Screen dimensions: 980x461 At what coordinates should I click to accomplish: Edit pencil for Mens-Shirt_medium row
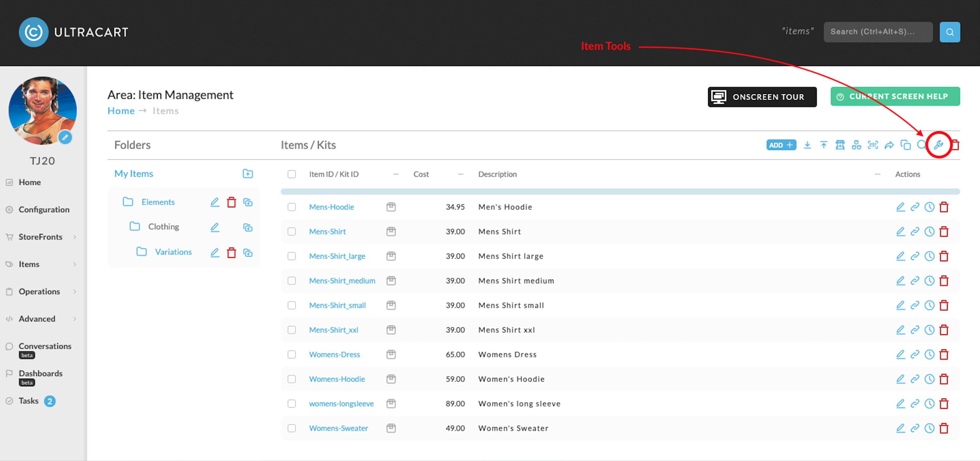[901, 281]
